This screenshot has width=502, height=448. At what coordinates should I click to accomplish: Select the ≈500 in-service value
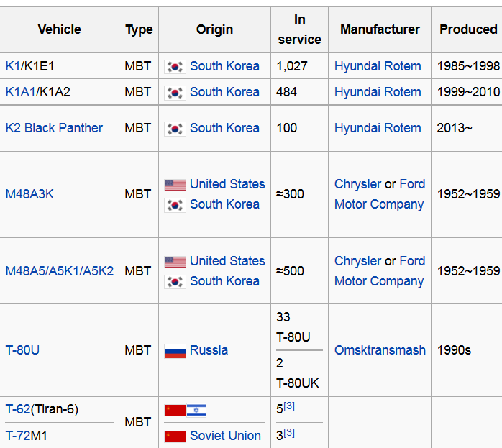[x=290, y=271]
